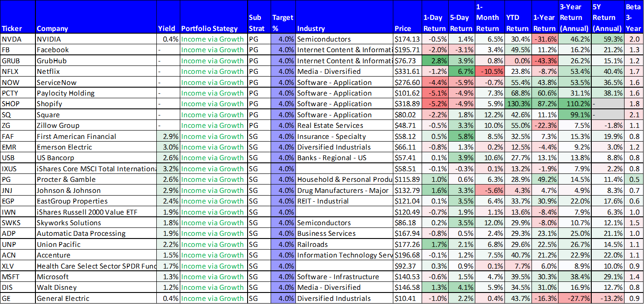This screenshot has height=304, width=644.
Task: Select the General Electric cell
Action: (x=96, y=298)
